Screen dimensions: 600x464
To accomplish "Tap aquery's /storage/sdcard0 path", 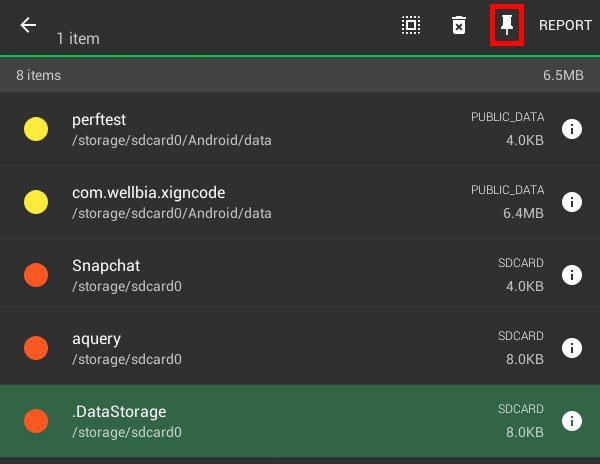I will [x=127, y=360].
